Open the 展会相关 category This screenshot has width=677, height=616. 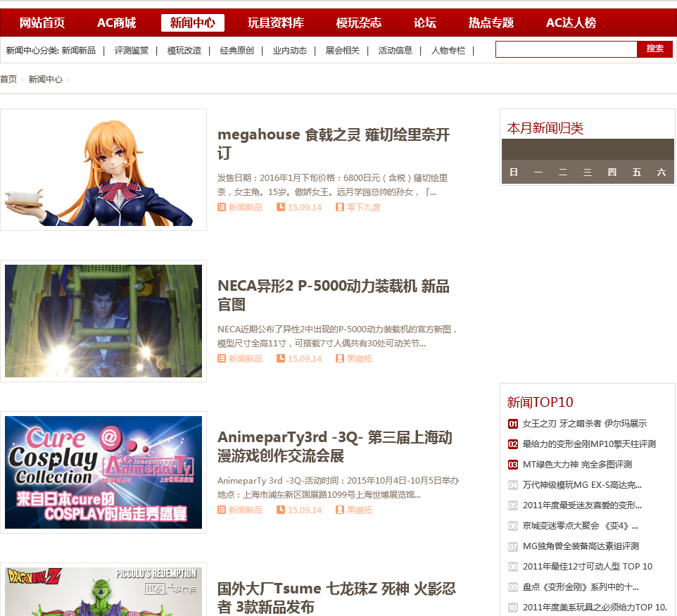(x=343, y=51)
